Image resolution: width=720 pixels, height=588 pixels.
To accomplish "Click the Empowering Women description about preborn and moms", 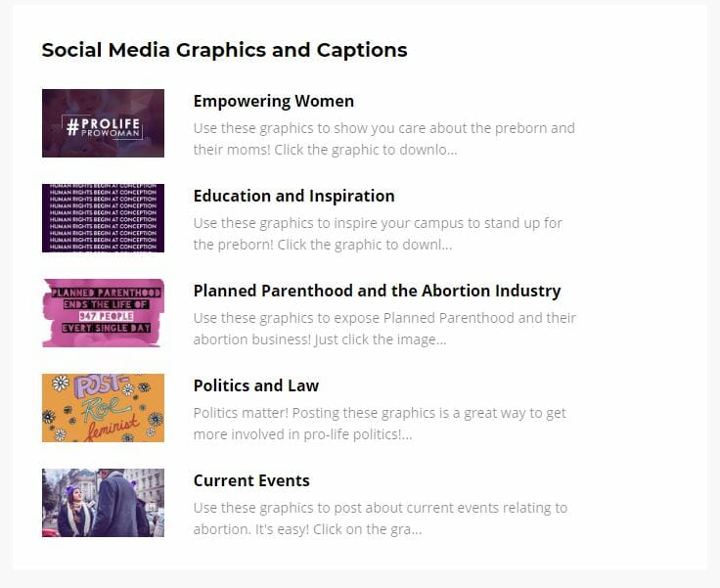I will tap(383, 139).
